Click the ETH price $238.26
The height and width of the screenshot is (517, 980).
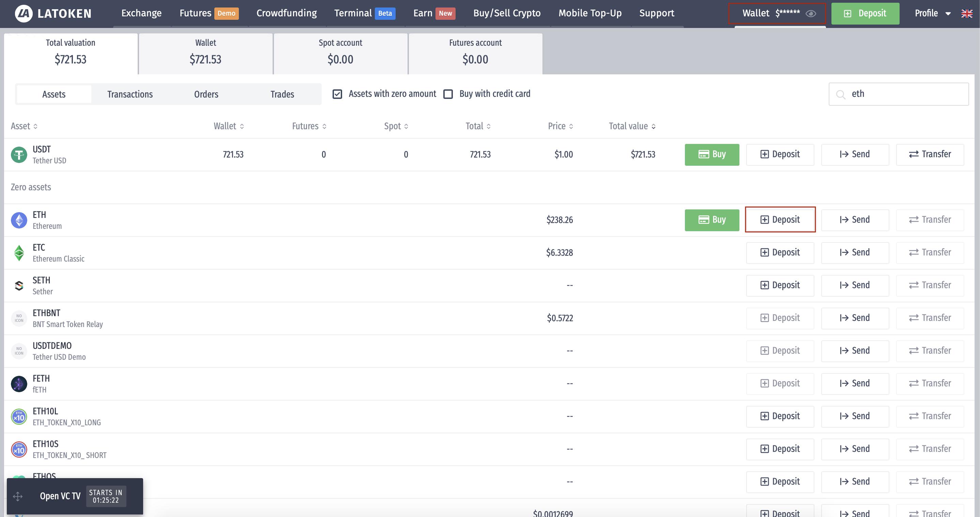tap(560, 220)
